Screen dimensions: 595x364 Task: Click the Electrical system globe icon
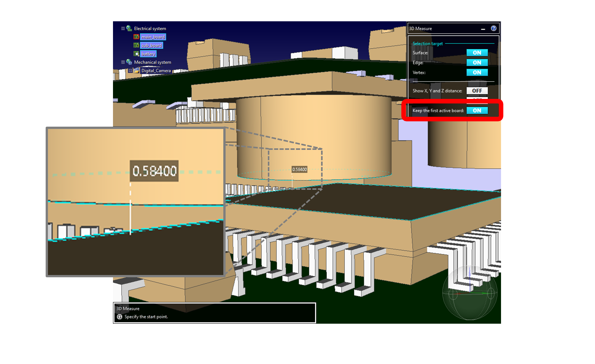[129, 29]
